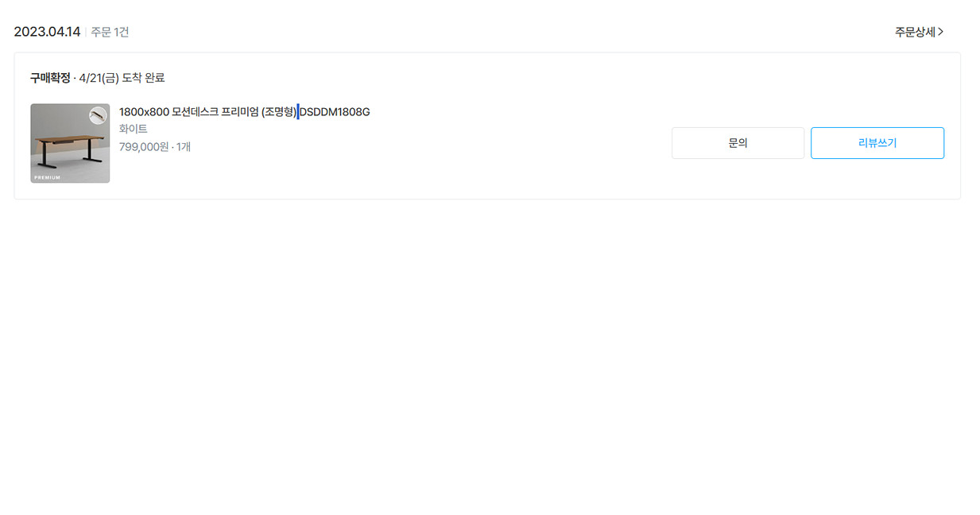Click the 4/21(금) 도착 완료 delivery text
Viewport: 980px width, 515px height.
pyautogui.click(x=122, y=78)
